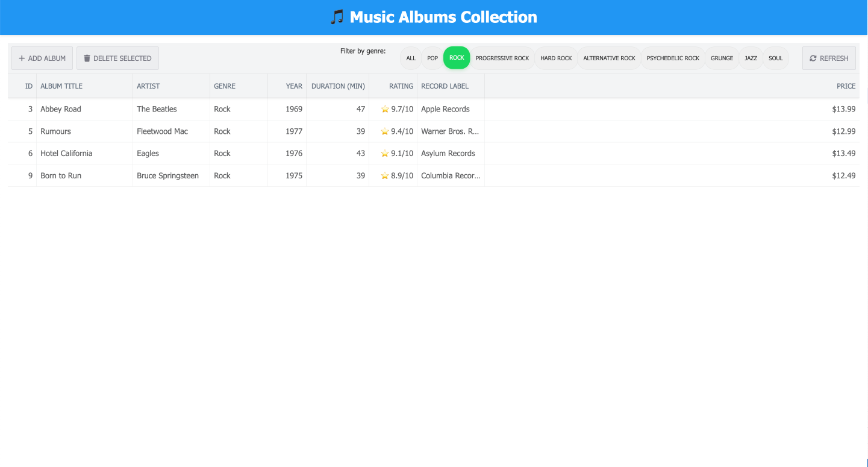Screen dimensions: 868x467
Task: Click the year 1977 cell
Action: coord(287,131)
